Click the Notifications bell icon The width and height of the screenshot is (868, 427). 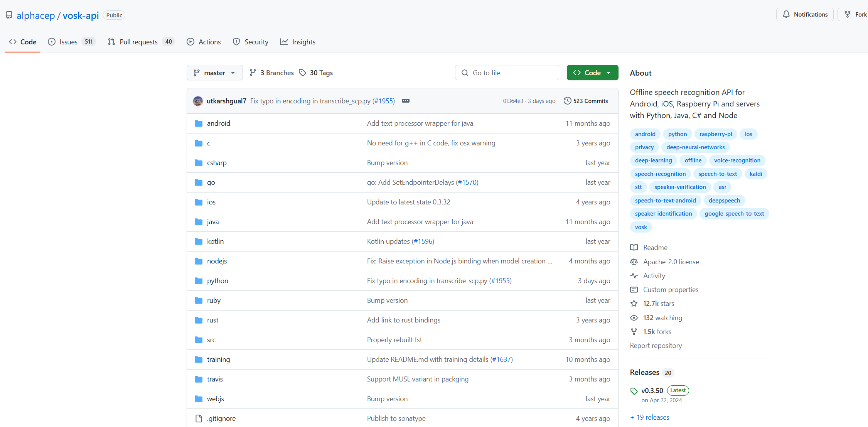[786, 14]
